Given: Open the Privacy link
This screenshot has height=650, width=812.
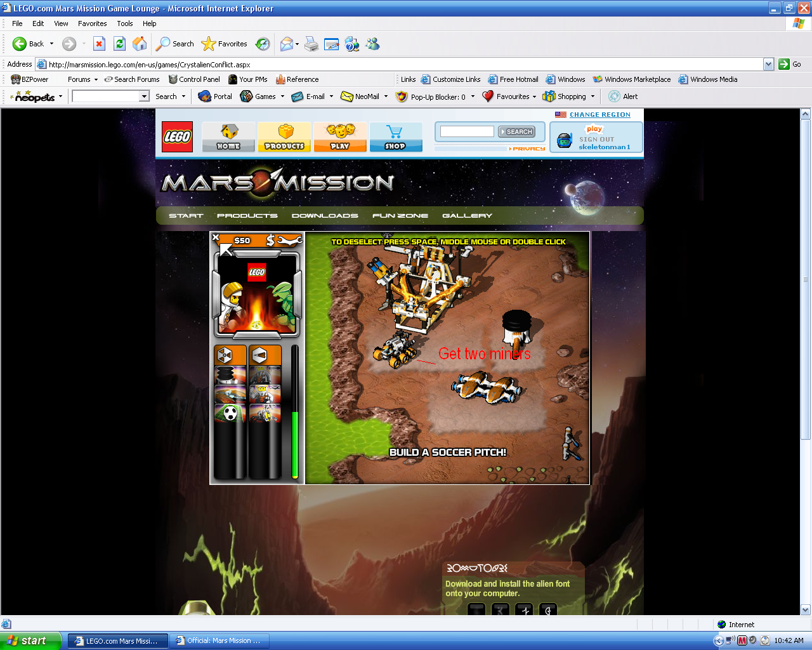Looking at the screenshot, I should [528, 149].
